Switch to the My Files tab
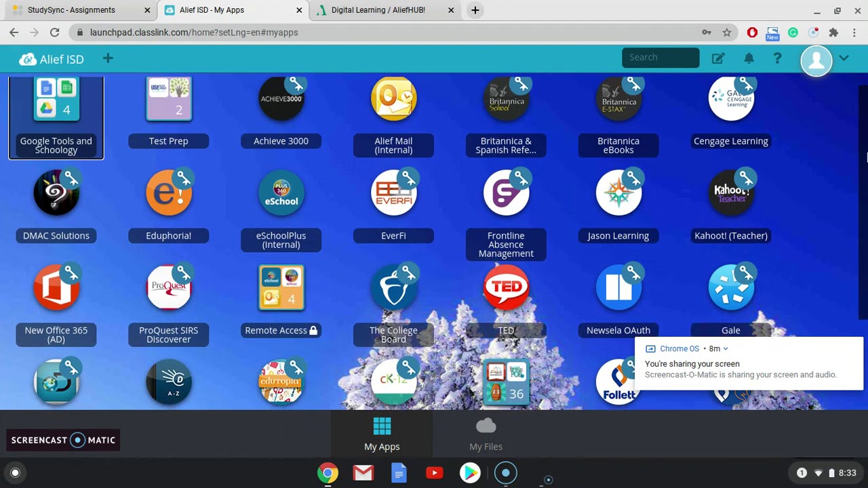This screenshot has width=868, height=488. click(486, 434)
